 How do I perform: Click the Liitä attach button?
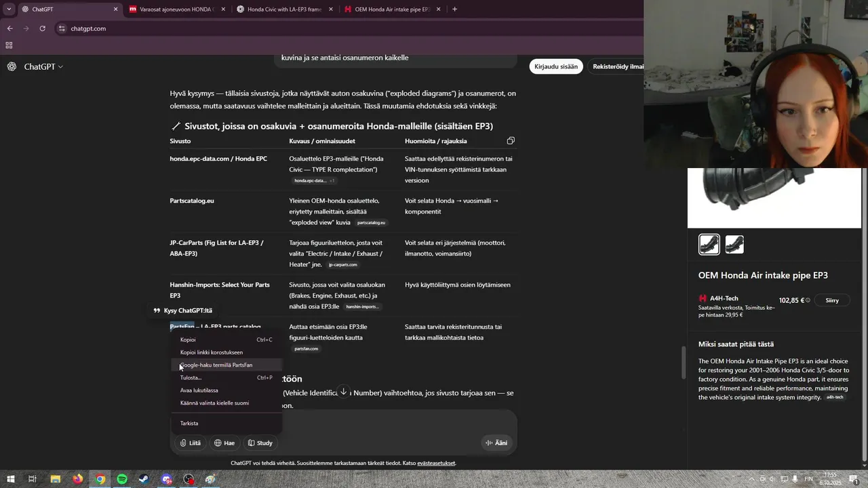click(190, 443)
